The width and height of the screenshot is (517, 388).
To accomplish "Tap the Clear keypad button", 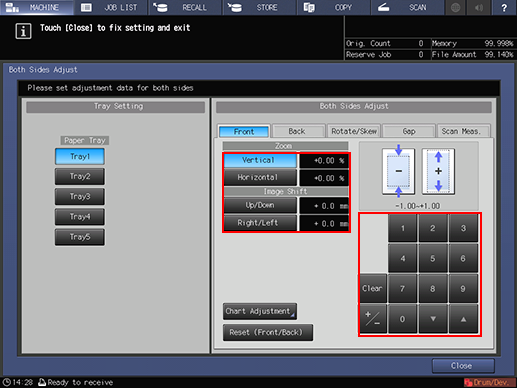I will pos(373,288).
